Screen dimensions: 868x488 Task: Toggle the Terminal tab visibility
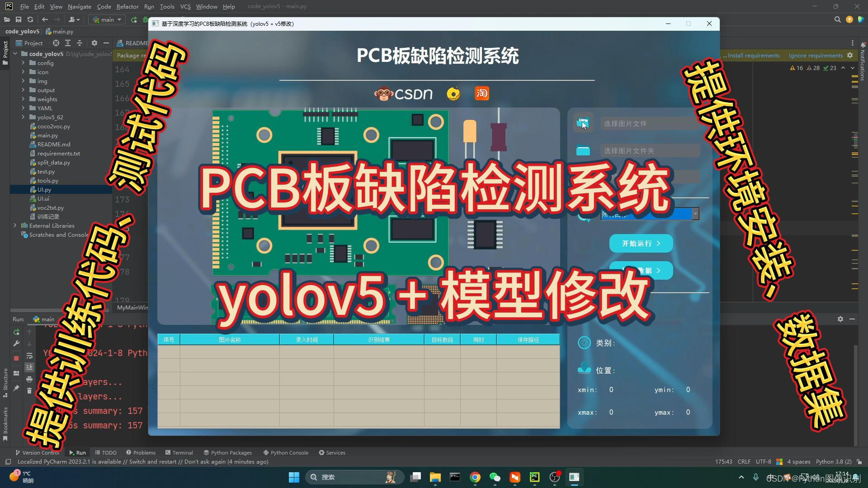(x=181, y=452)
